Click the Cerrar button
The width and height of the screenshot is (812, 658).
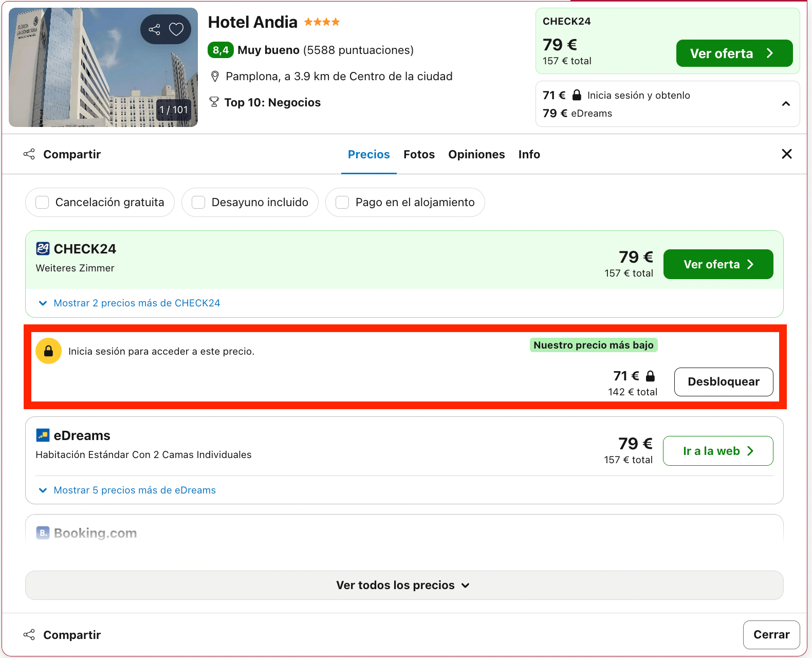771,635
